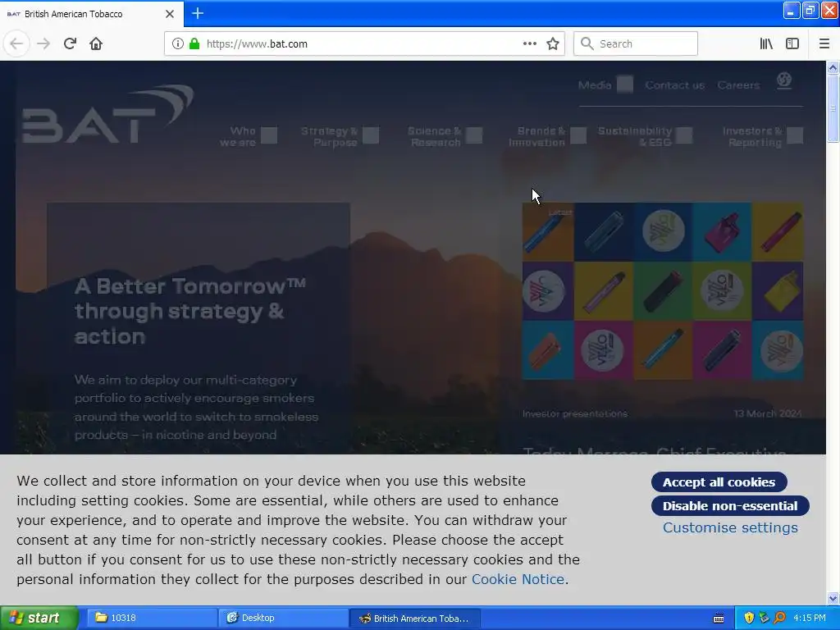Click Disable non-essential button
Viewport: 840px width, 630px height.
(730, 505)
